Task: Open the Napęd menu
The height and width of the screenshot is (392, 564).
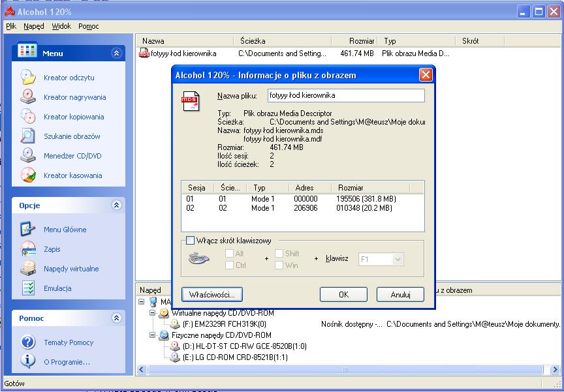Action: click(34, 26)
